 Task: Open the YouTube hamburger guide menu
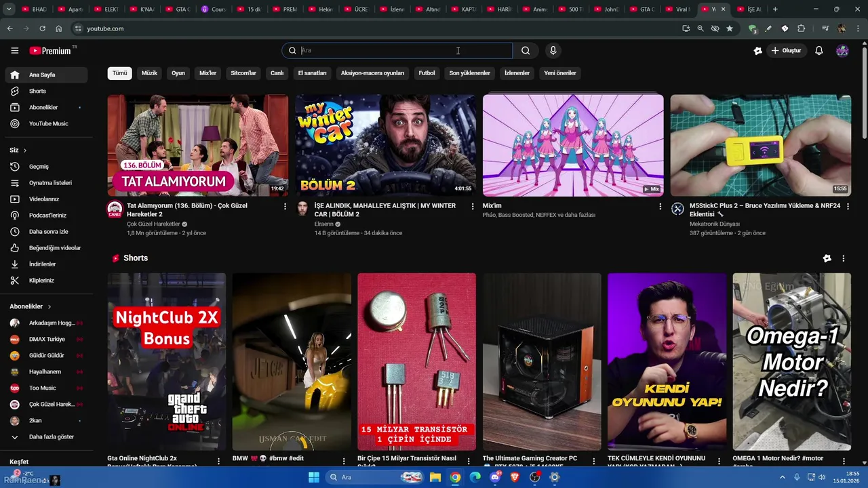(x=14, y=51)
